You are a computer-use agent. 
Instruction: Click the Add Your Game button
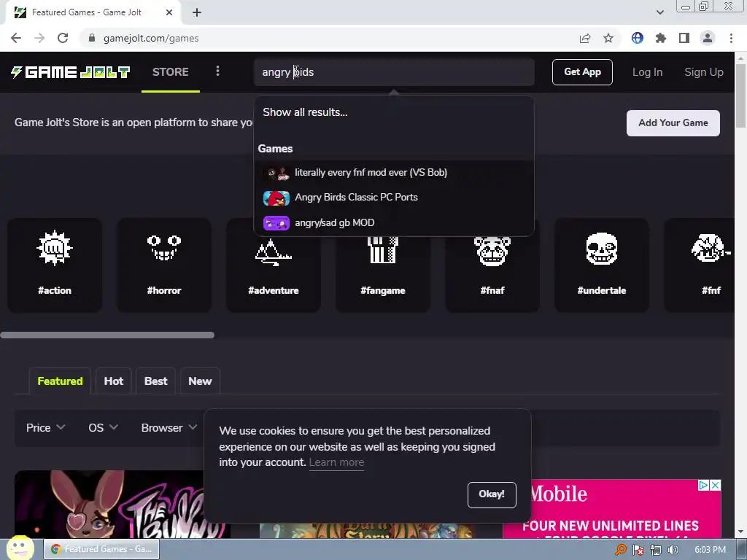[673, 122]
